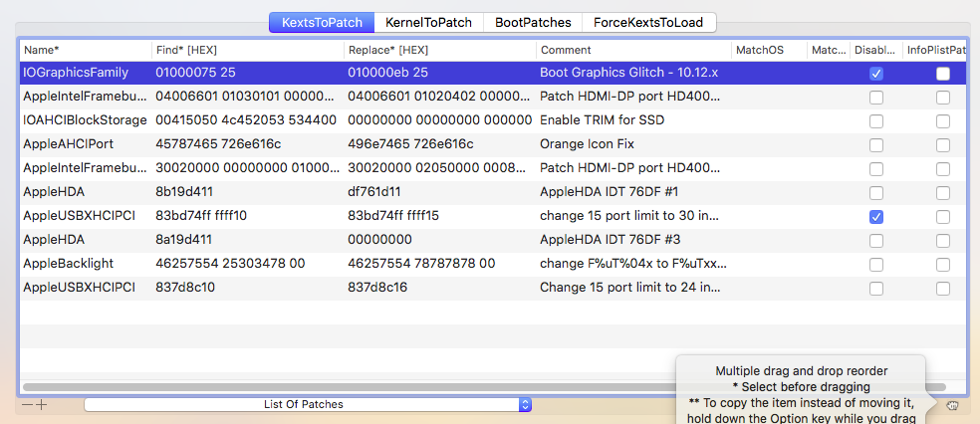Enable the AppleUSBXHCIPCI 30 port limit patch
The height and width of the screenshot is (424, 980).
(876, 217)
